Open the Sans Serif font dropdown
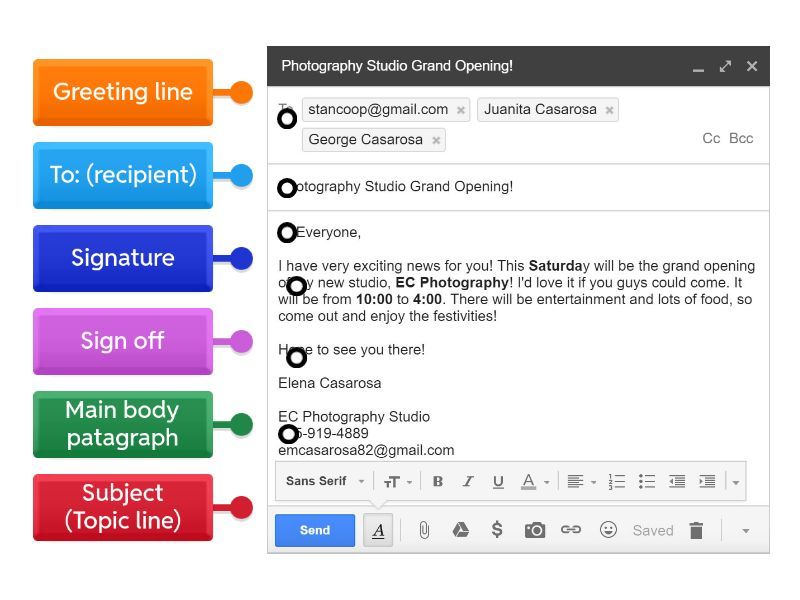 click(324, 481)
